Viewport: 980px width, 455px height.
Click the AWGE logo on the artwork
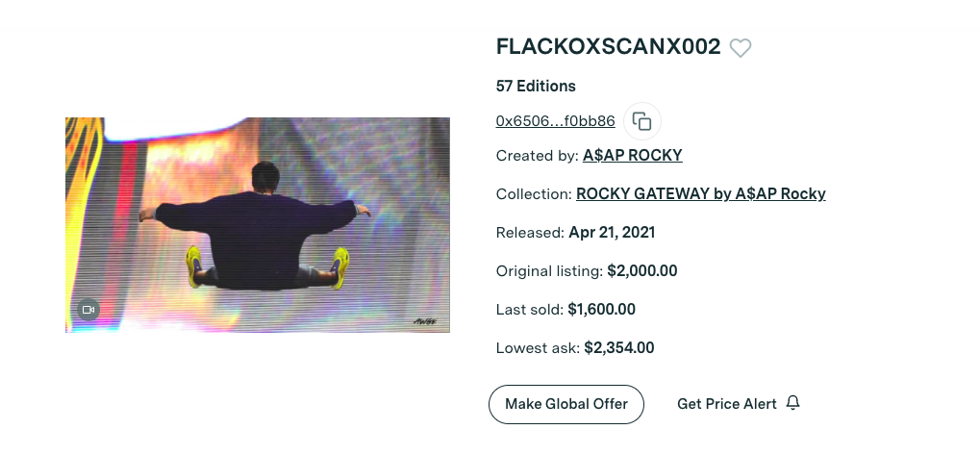(x=425, y=322)
